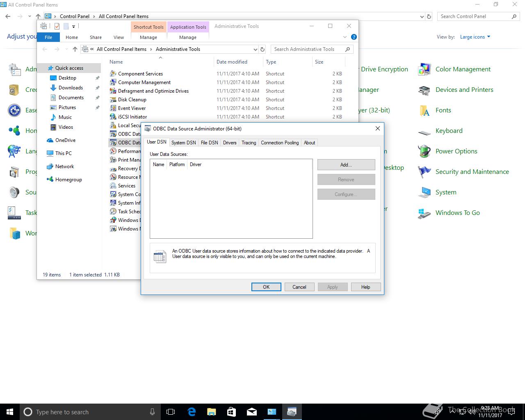The image size is (525, 420).
Task: Expand the View by Large icons dropdown
Action: click(x=475, y=37)
